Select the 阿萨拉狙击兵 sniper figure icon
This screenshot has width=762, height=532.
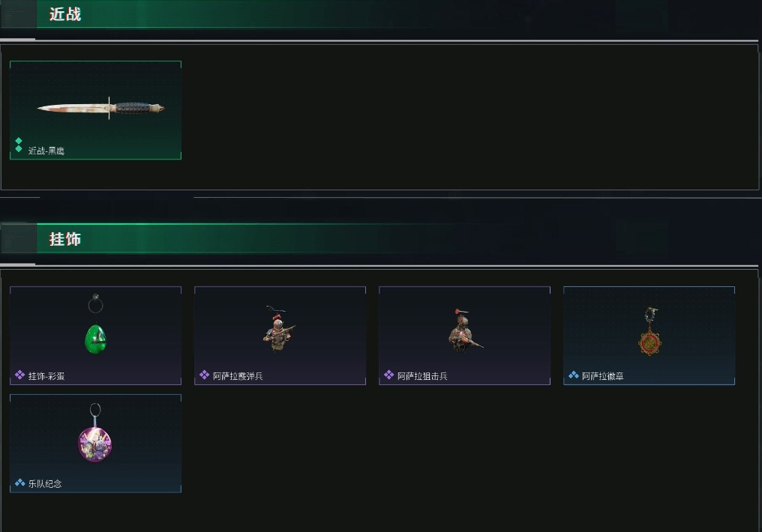(x=464, y=330)
